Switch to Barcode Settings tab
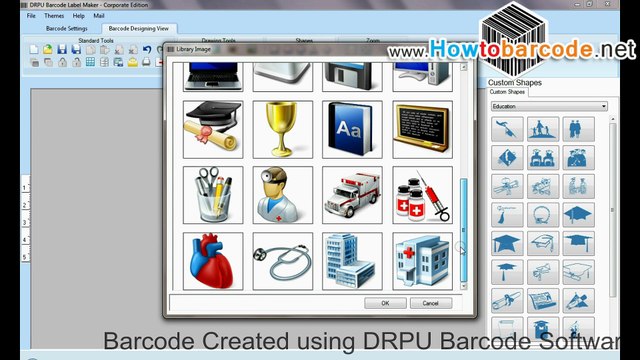The image size is (640, 360). pyautogui.click(x=67, y=29)
